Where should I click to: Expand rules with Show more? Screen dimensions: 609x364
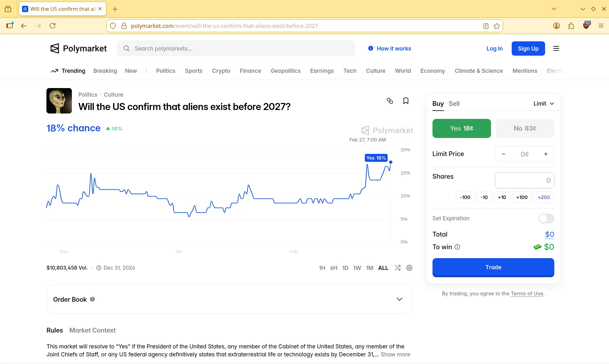coord(395,354)
